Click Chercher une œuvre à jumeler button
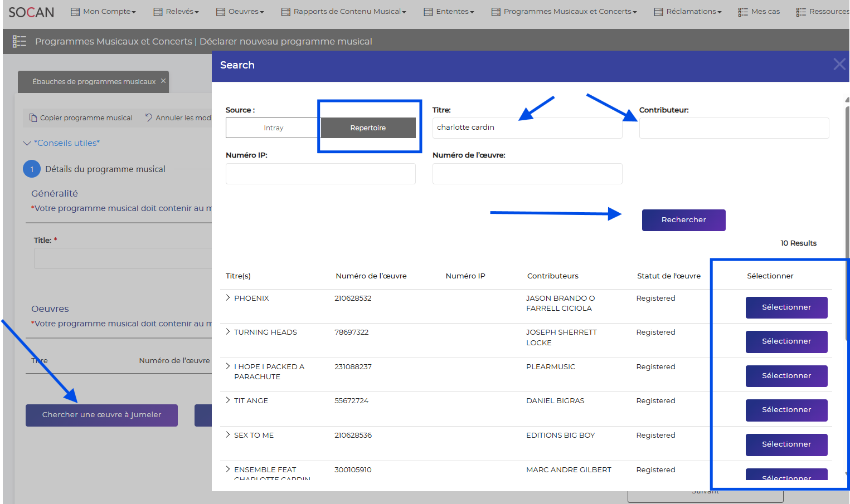This screenshot has width=850, height=504. [101, 415]
